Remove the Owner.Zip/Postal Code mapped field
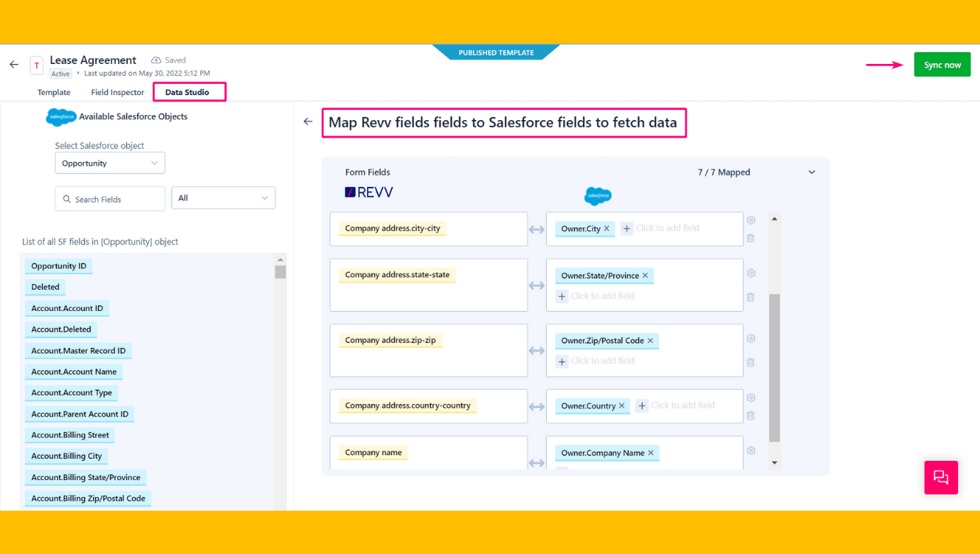The width and height of the screenshot is (980, 554). click(650, 341)
